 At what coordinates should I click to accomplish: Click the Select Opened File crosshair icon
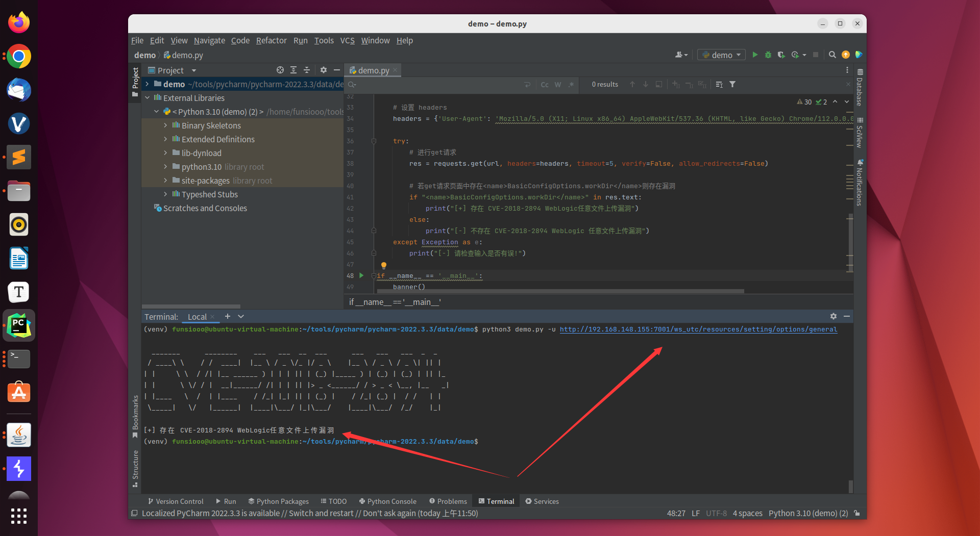(x=280, y=70)
